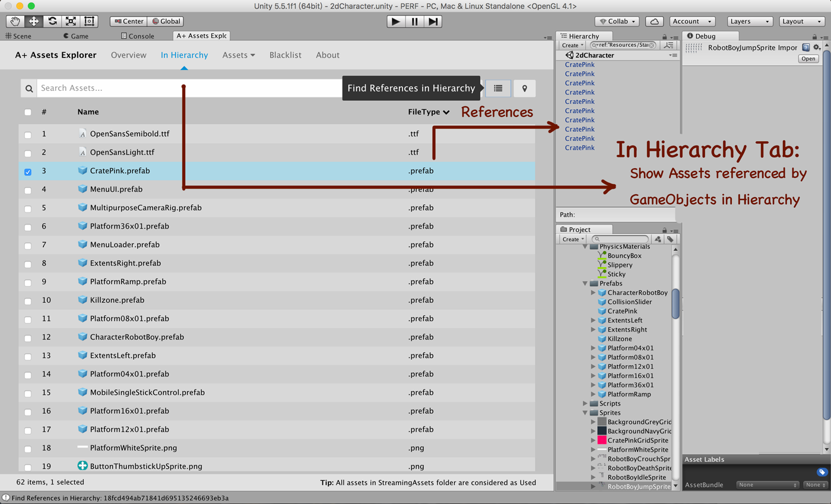Click the Pause button

point(414,21)
